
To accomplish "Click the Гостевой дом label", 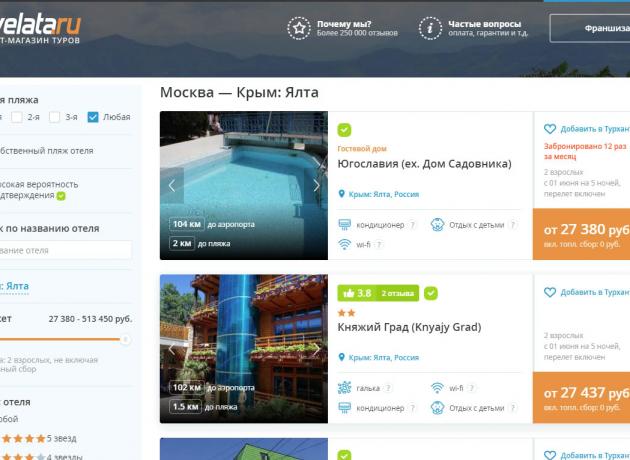I will pyautogui.click(x=362, y=149).
